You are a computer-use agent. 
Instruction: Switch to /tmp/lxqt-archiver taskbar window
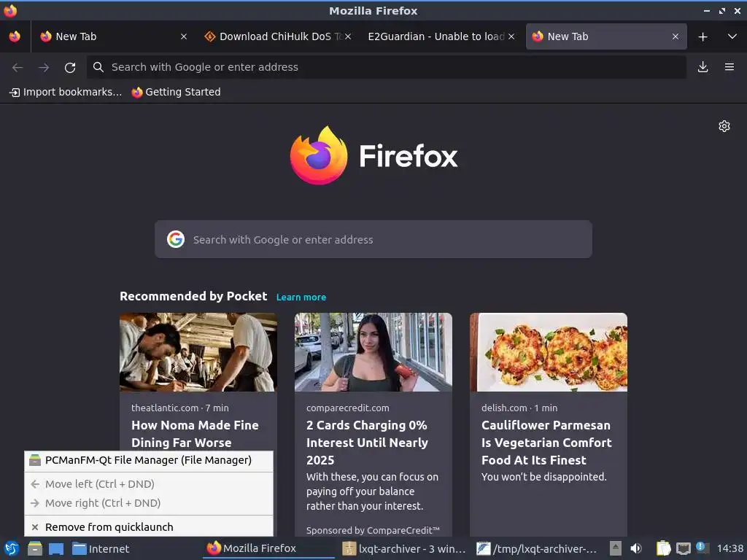point(538,548)
